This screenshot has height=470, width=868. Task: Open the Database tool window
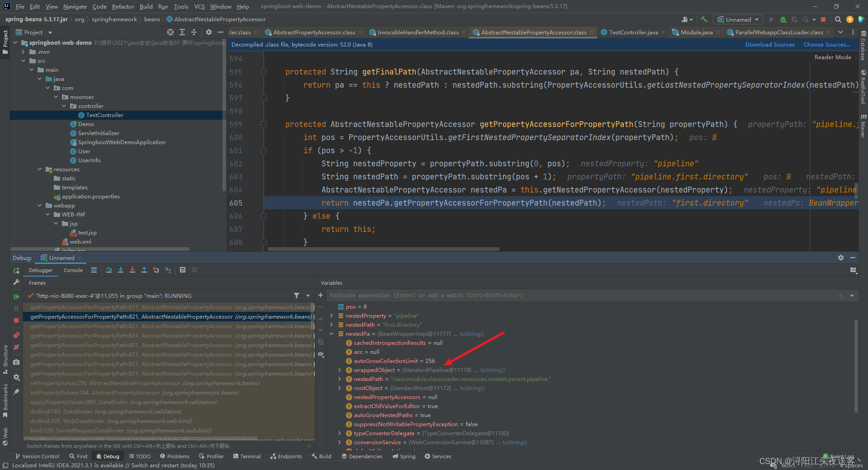pyautogui.click(x=863, y=46)
